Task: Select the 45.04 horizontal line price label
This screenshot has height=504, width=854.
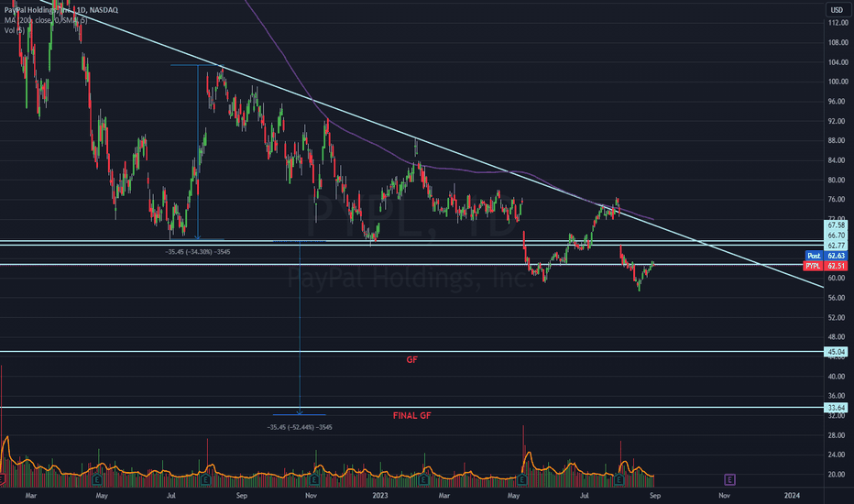Action: (836, 352)
